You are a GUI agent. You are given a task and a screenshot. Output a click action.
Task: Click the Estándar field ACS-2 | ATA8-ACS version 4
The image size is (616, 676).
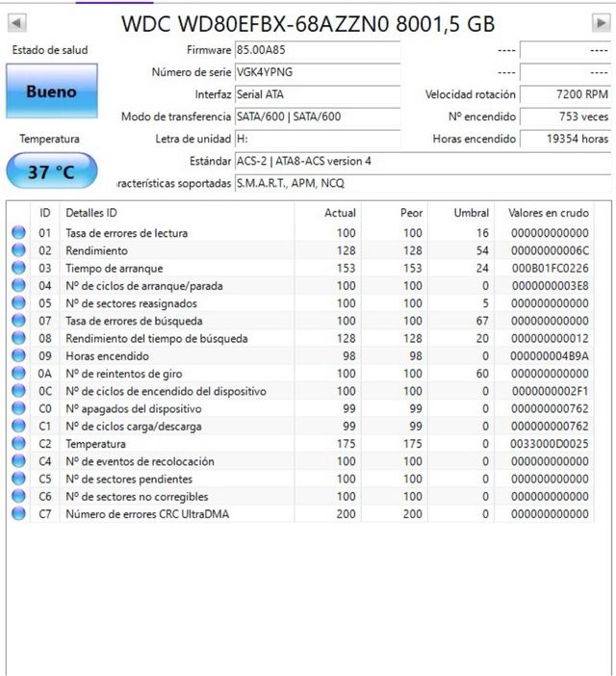coord(423,161)
